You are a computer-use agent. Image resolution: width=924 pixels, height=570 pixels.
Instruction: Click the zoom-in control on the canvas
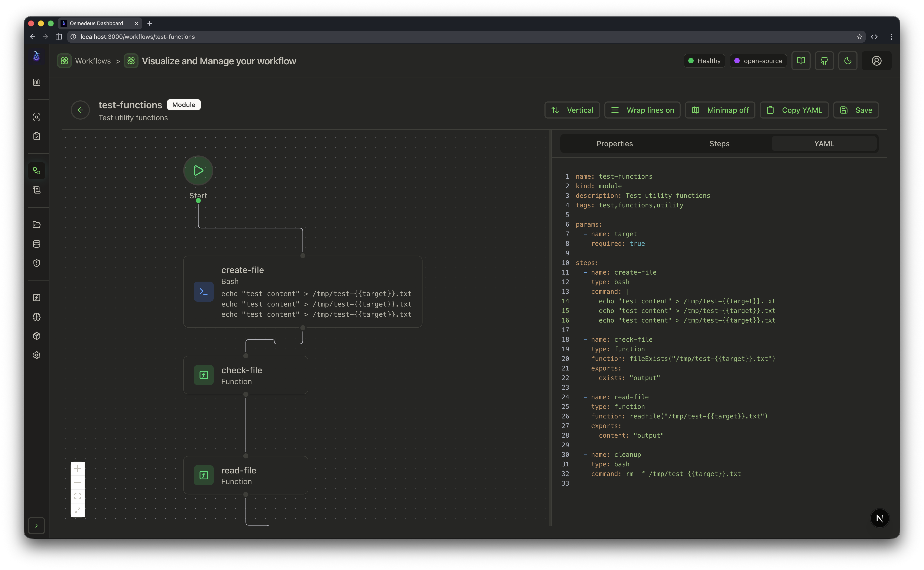click(x=78, y=468)
